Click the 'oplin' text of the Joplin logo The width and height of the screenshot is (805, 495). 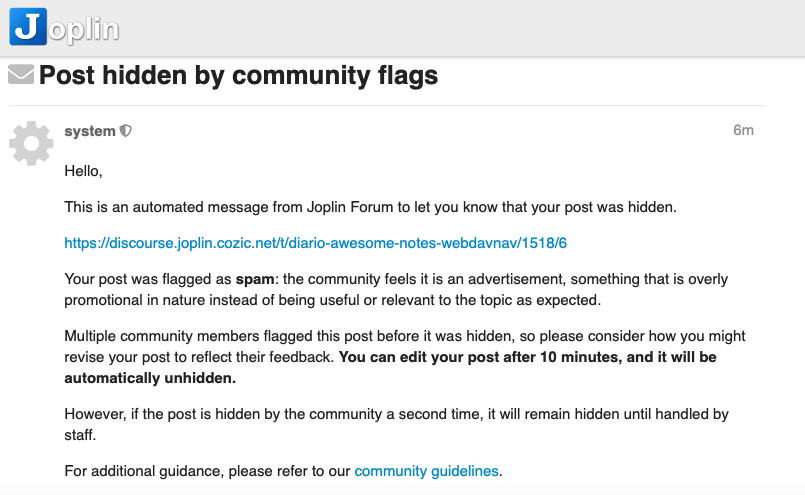(85, 28)
